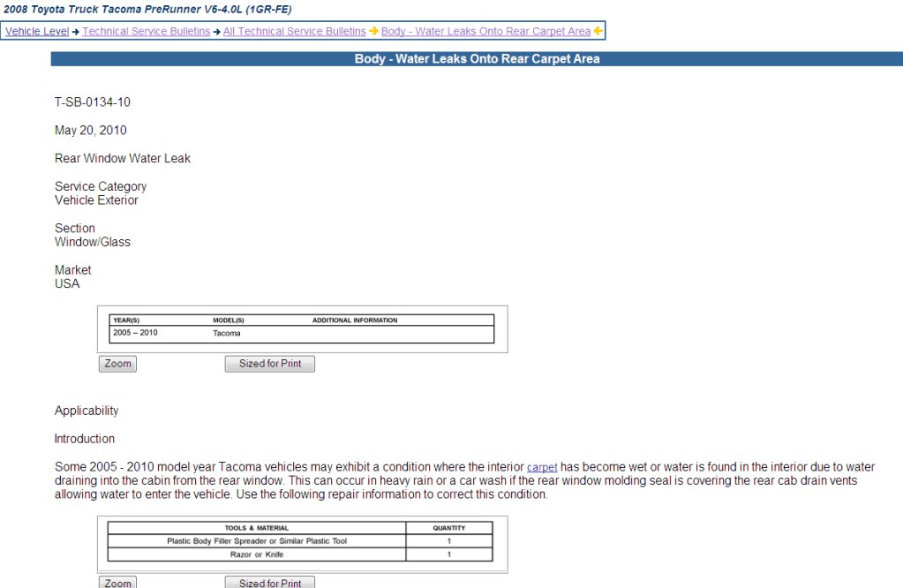
Task: Click the Market label
Action: (x=73, y=270)
